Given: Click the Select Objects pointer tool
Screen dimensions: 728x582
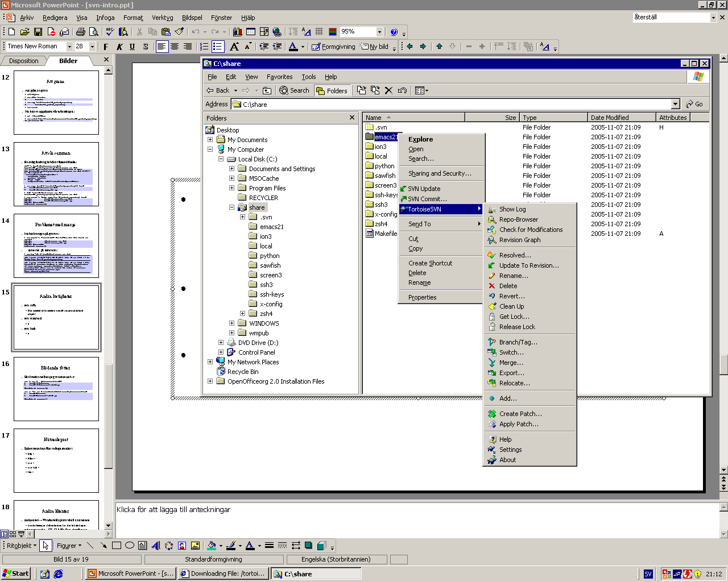Looking at the screenshot, I should coord(45,546).
